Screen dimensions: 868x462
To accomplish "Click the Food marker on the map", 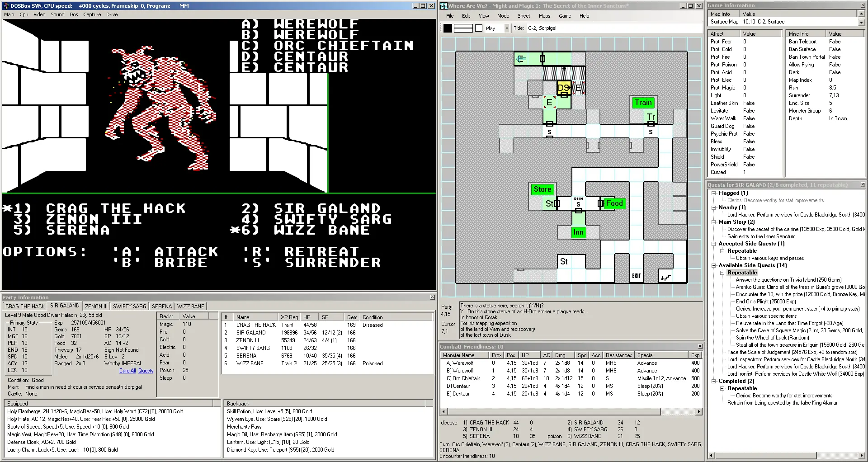I will (614, 203).
